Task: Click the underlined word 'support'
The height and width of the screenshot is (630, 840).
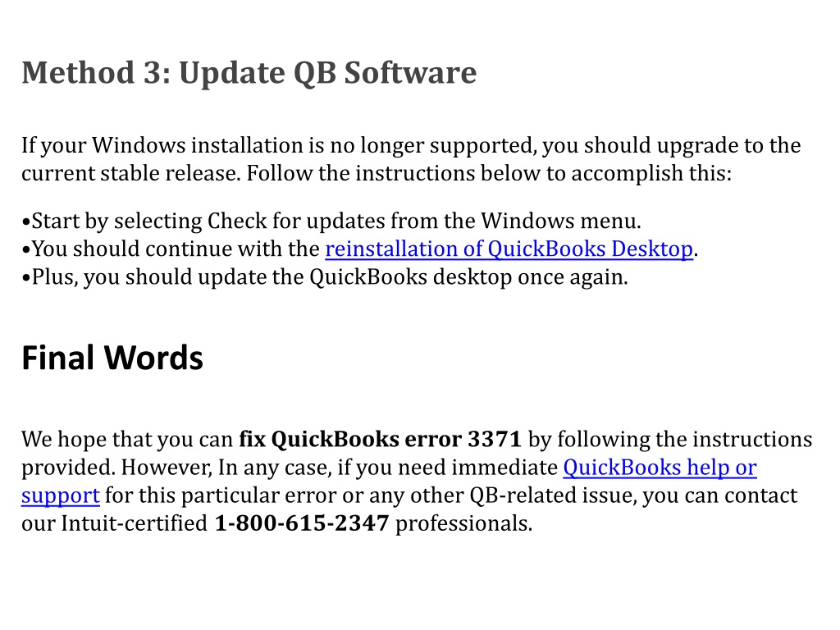Action: click(x=61, y=496)
